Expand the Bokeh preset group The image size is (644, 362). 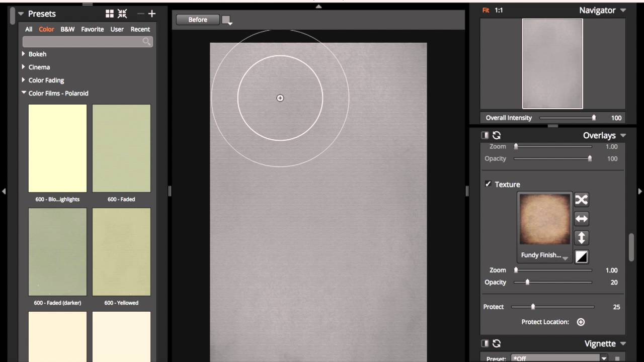pyautogui.click(x=24, y=54)
